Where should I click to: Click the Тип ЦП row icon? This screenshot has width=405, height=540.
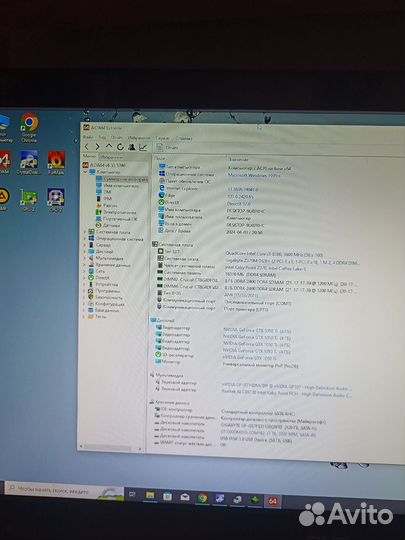[x=160, y=251]
